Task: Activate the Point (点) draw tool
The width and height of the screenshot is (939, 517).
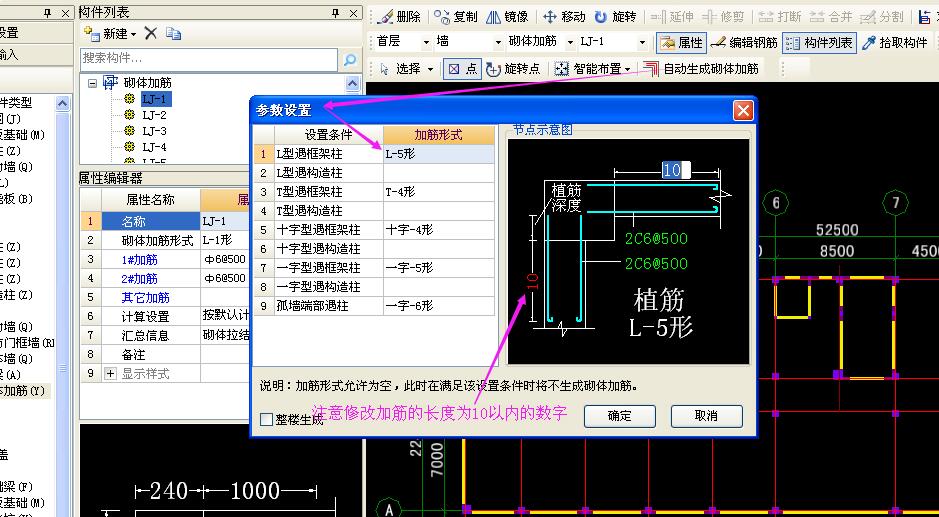Action: tap(462, 69)
